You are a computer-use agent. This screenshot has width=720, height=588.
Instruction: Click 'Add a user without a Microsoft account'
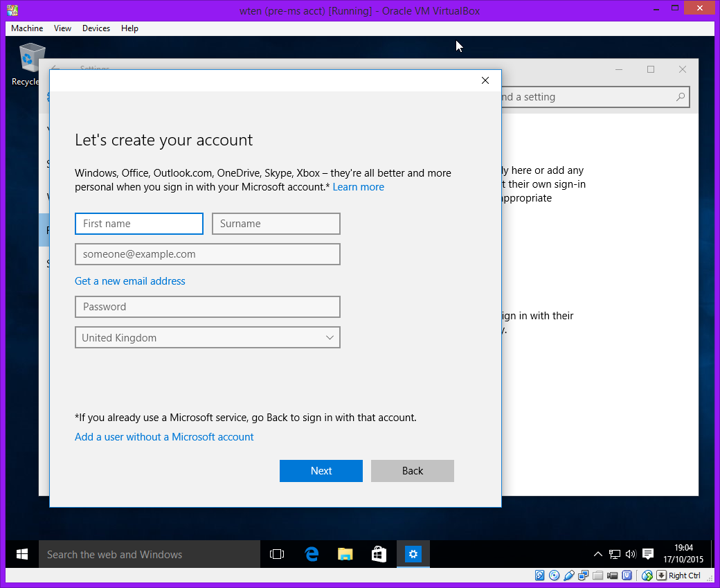(164, 437)
